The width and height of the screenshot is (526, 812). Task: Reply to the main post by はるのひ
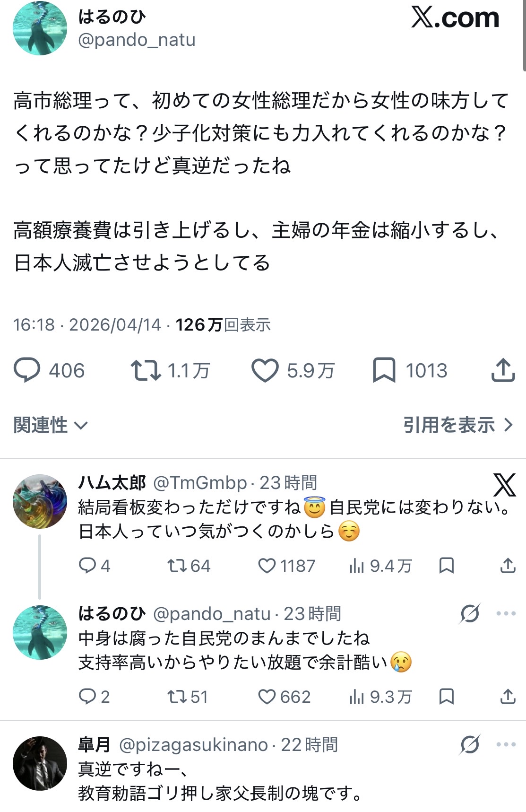click(27, 370)
